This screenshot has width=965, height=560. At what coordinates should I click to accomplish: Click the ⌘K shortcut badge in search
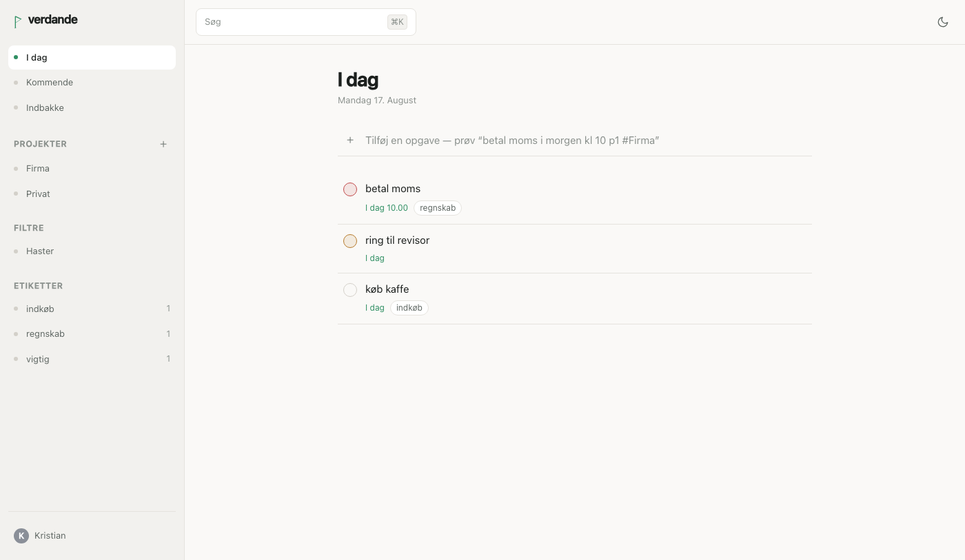click(397, 22)
